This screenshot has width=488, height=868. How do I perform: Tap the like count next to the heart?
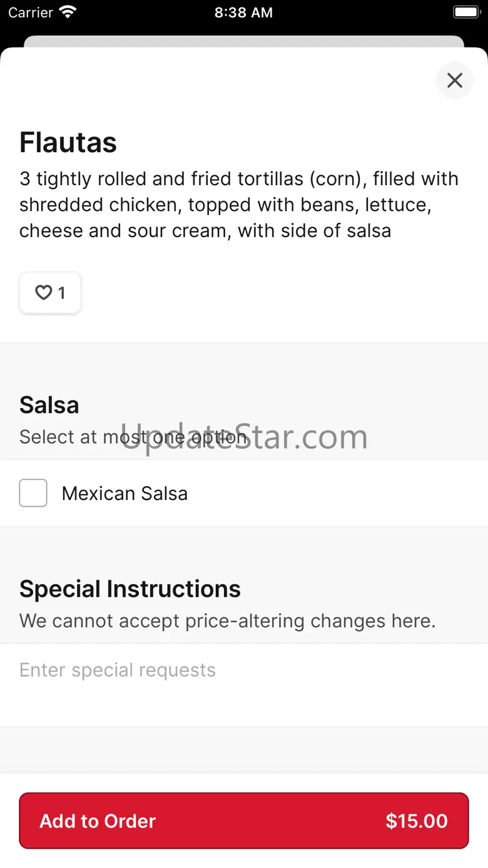click(61, 292)
